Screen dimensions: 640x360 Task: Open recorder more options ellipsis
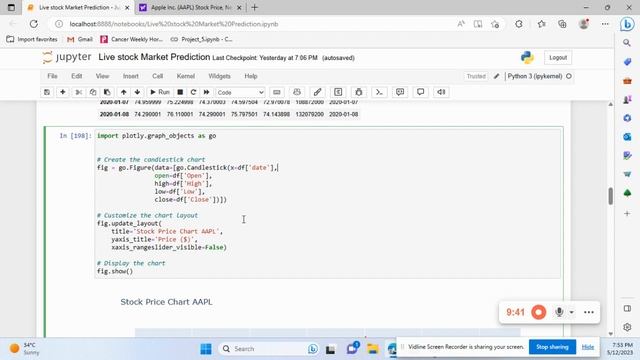pyautogui.click(x=589, y=312)
